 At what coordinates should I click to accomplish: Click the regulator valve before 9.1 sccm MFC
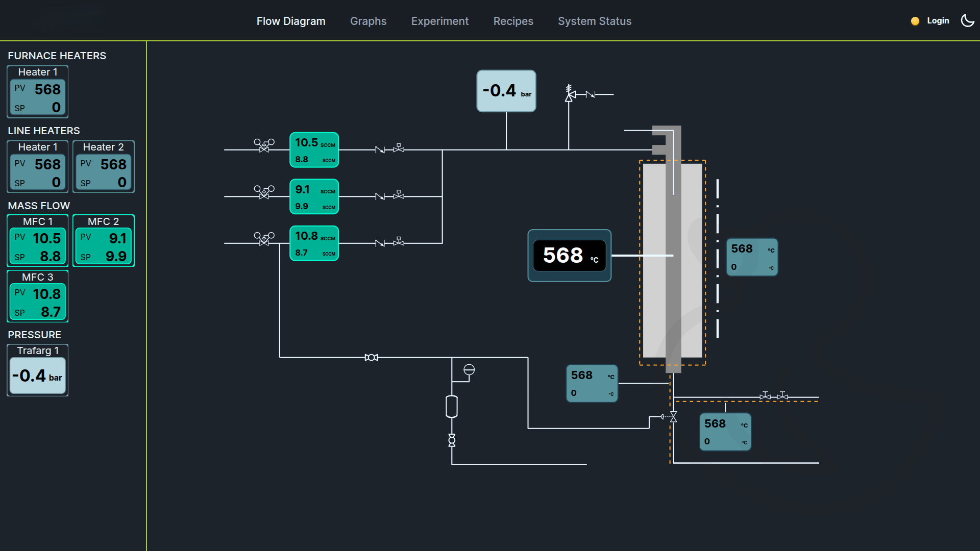pos(264,192)
